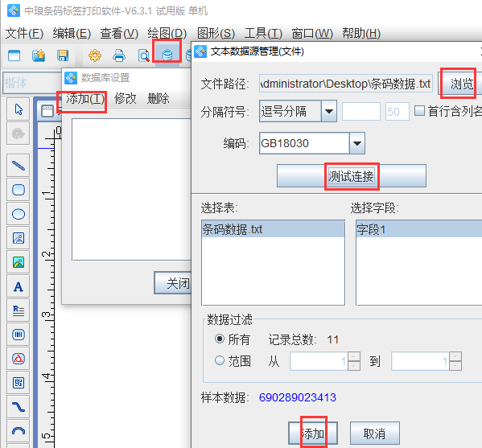Increment the 从 range spinner up

pos(354,356)
